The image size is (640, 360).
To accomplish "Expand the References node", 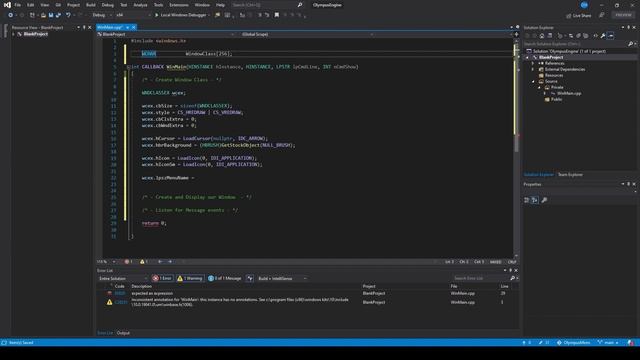I will pyautogui.click(x=533, y=63).
